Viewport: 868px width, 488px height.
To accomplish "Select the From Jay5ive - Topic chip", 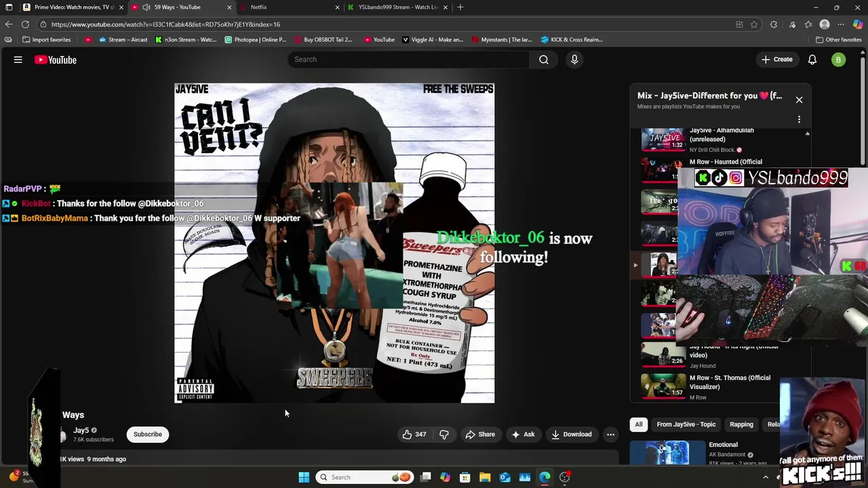I will 686,424.
